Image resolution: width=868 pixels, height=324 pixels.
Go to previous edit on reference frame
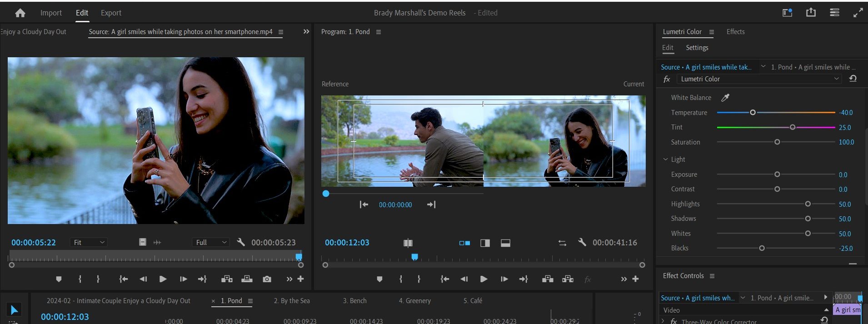364,204
